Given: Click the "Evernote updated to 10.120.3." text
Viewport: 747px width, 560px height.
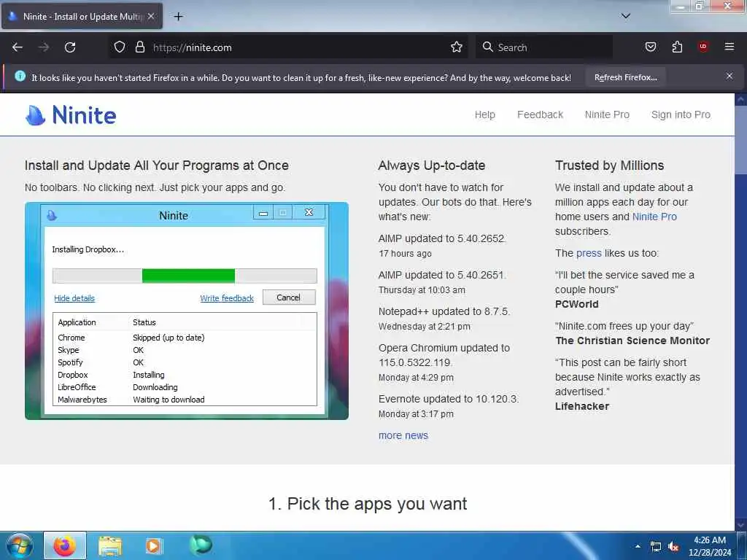Looking at the screenshot, I should (x=449, y=399).
